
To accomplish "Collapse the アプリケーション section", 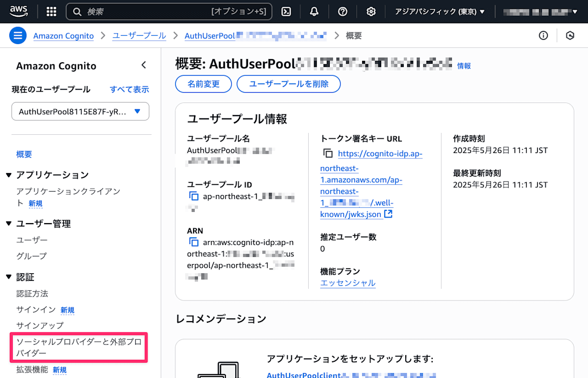I will pyautogui.click(x=8, y=175).
